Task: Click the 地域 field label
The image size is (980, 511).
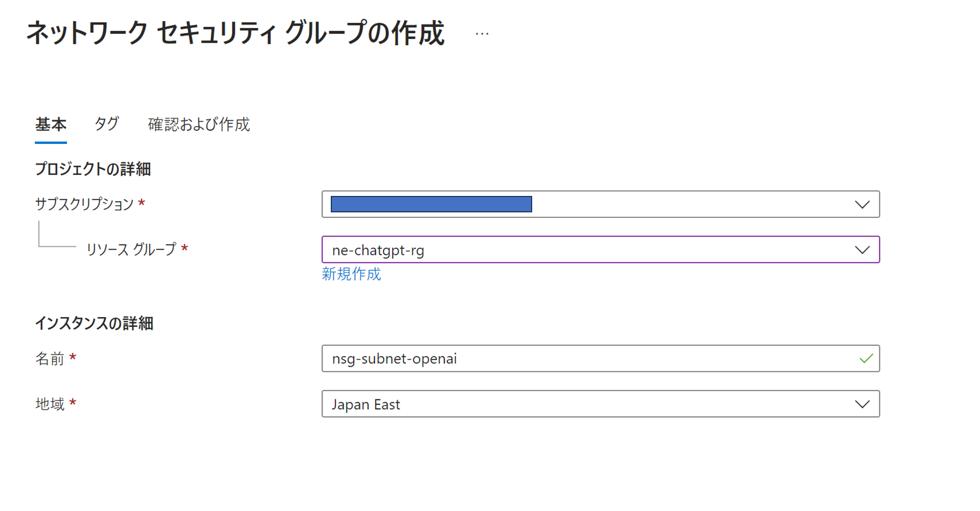Action: point(50,404)
